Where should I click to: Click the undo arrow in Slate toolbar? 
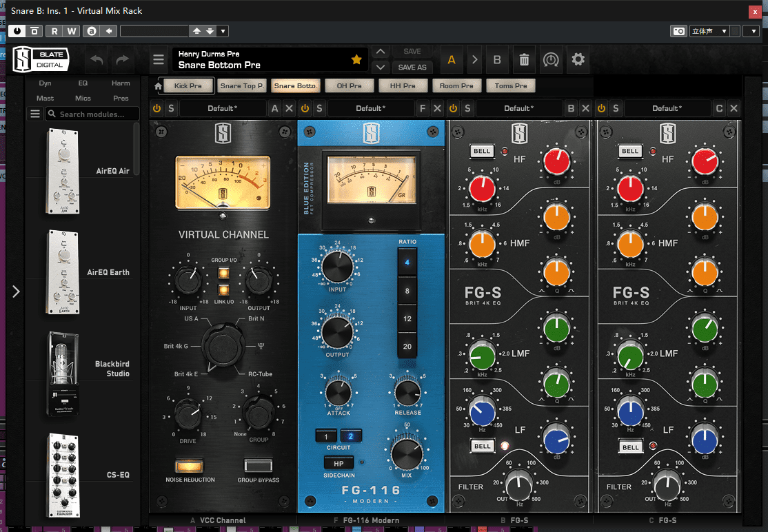97,60
